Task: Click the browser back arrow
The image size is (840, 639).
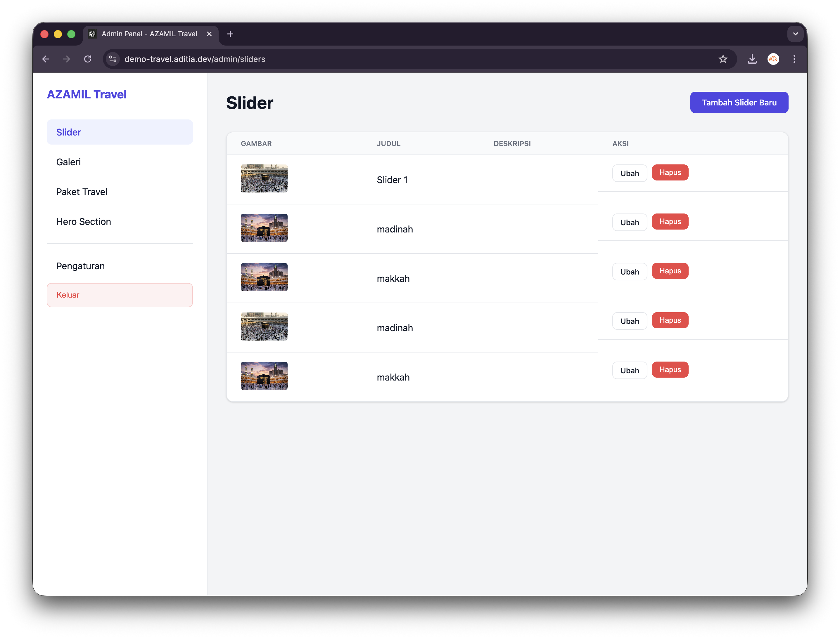Action: pyautogui.click(x=46, y=59)
